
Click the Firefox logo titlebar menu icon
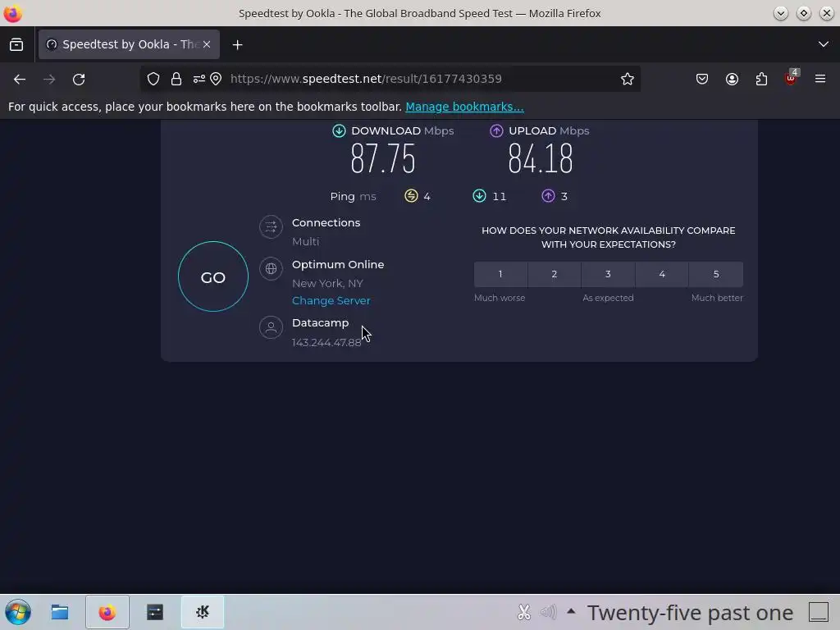(x=12, y=13)
